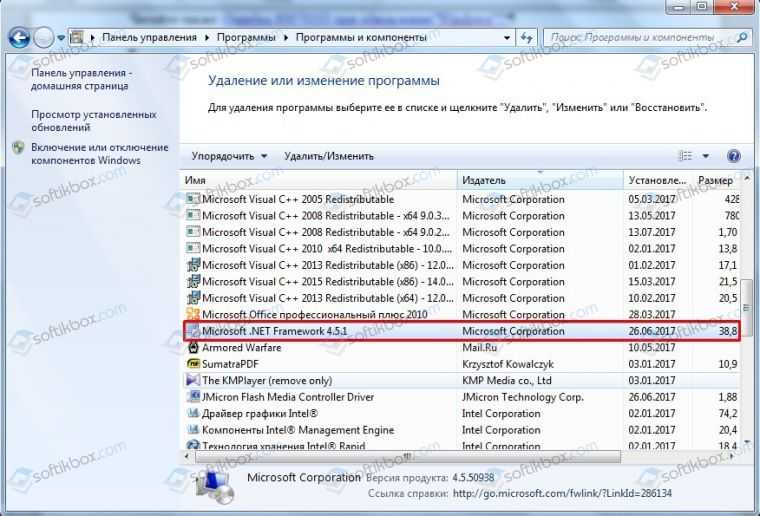Select 'Microsoft .NET Framework 4.5.1' row text

[x=274, y=331]
